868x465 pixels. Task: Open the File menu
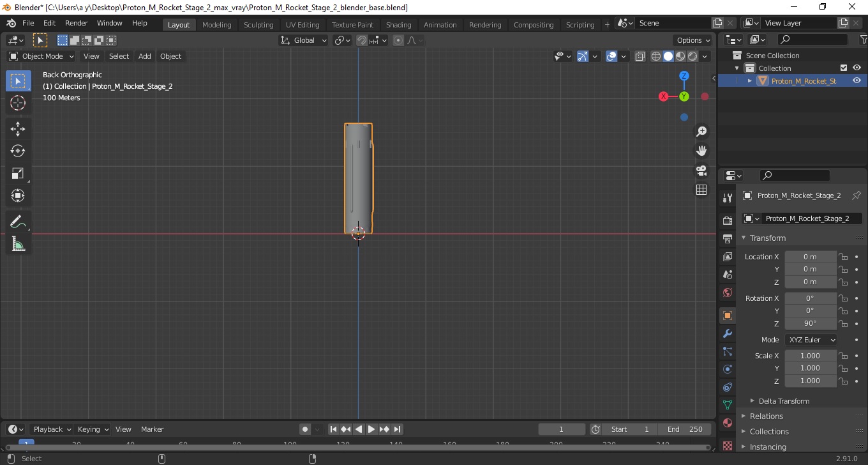[x=28, y=23]
